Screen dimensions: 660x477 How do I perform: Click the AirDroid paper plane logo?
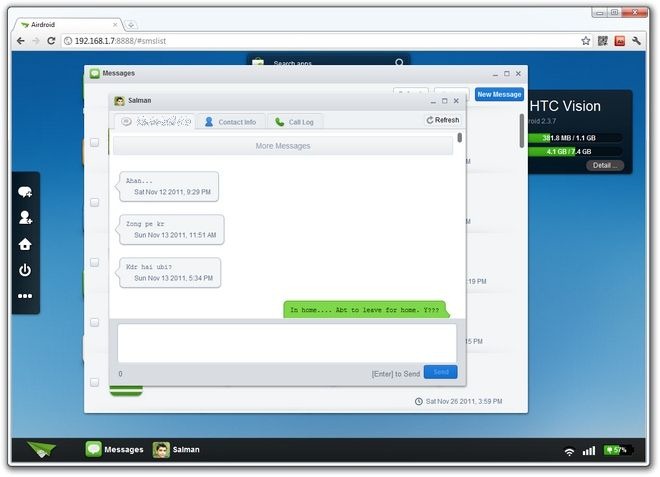click(x=41, y=450)
